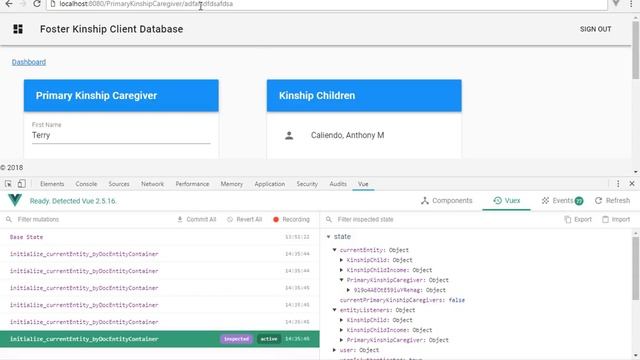Expand the 919o4AE0tE59iuYRenag object
The height and width of the screenshot is (360, 640).
pos(348,290)
